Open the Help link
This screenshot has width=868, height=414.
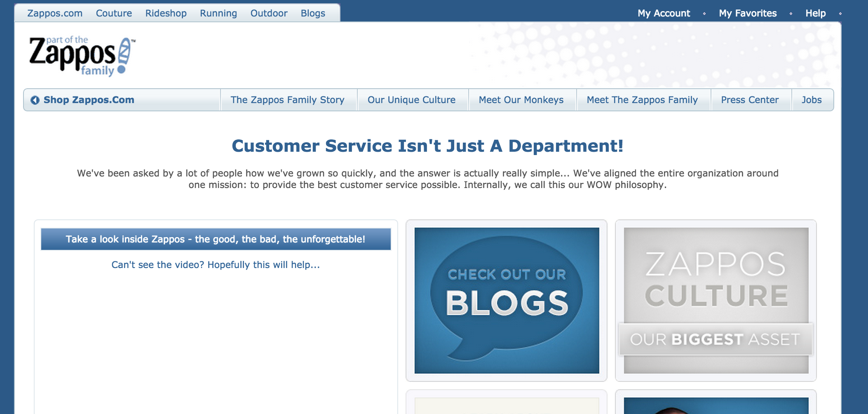tap(815, 13)
